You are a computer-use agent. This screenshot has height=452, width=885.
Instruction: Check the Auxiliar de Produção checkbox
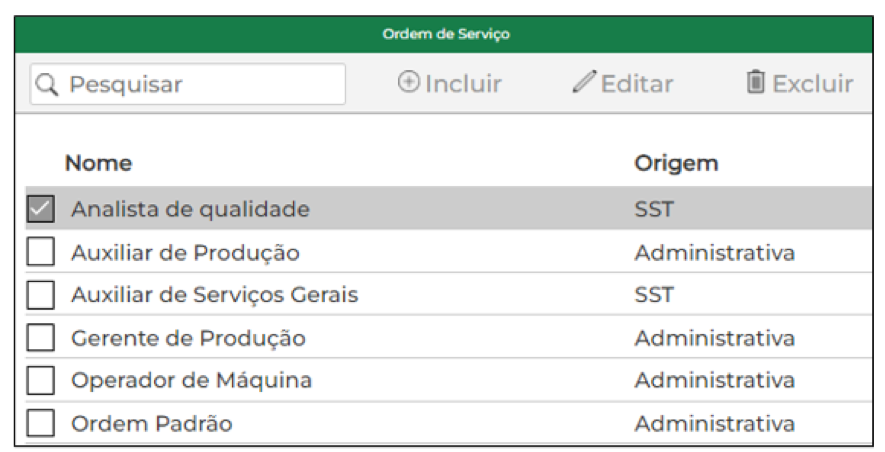(x=41, y=252)
